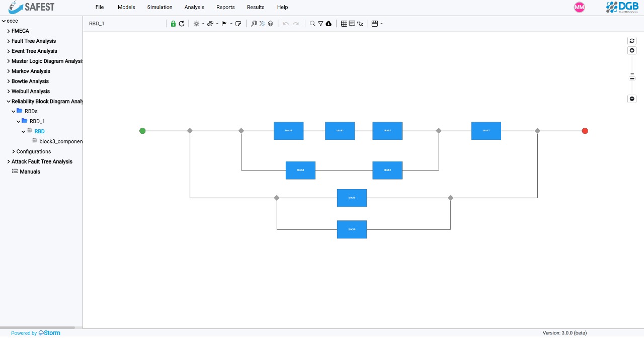Viewport: 644px width, 338px height.
Task: Click the Powered by Storm link
Action: pyautogui.click(x=35, y=333)
